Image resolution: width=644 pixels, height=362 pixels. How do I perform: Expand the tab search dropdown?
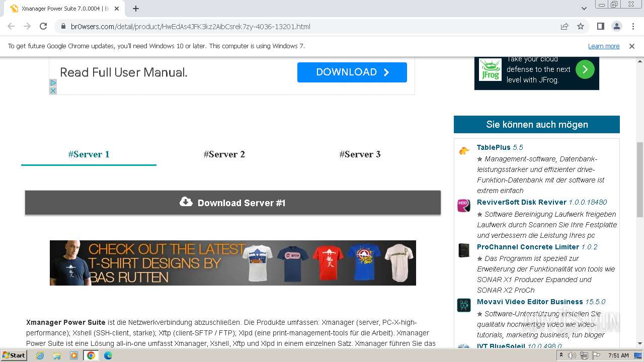tap(584, 9)
